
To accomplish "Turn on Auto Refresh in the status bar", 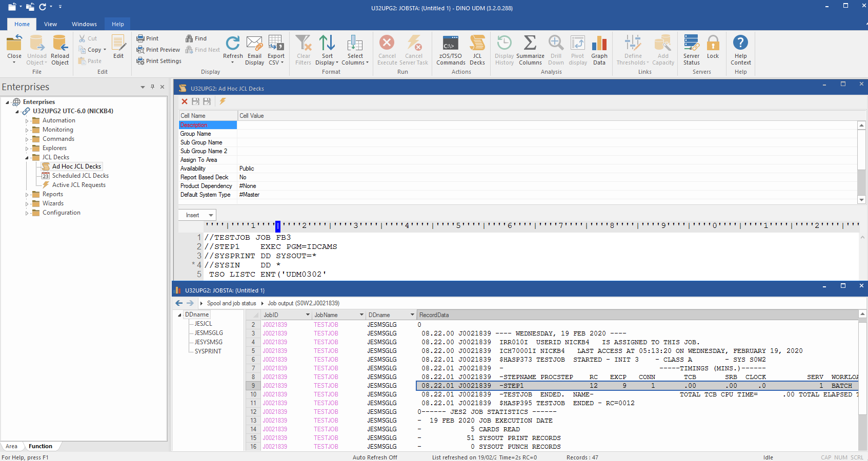I will [x=375, y=457].
